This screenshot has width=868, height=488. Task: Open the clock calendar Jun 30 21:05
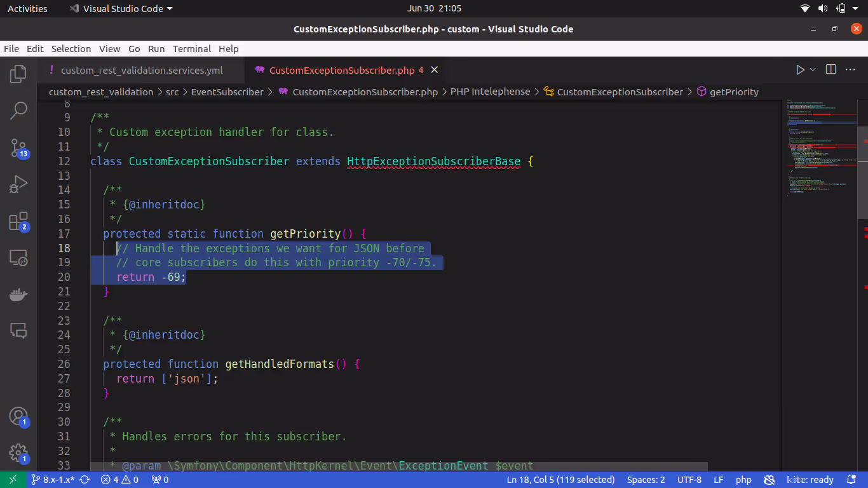(434, 8)
